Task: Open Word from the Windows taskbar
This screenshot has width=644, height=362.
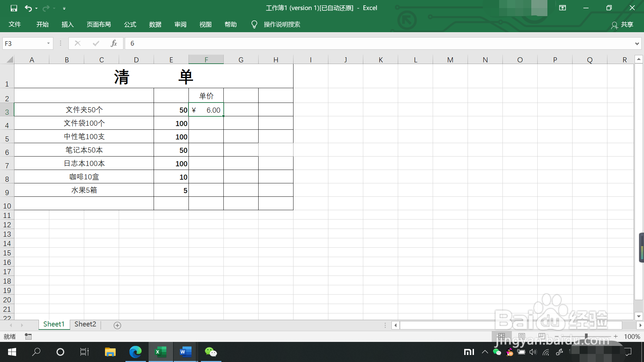Action: [185, 352]
